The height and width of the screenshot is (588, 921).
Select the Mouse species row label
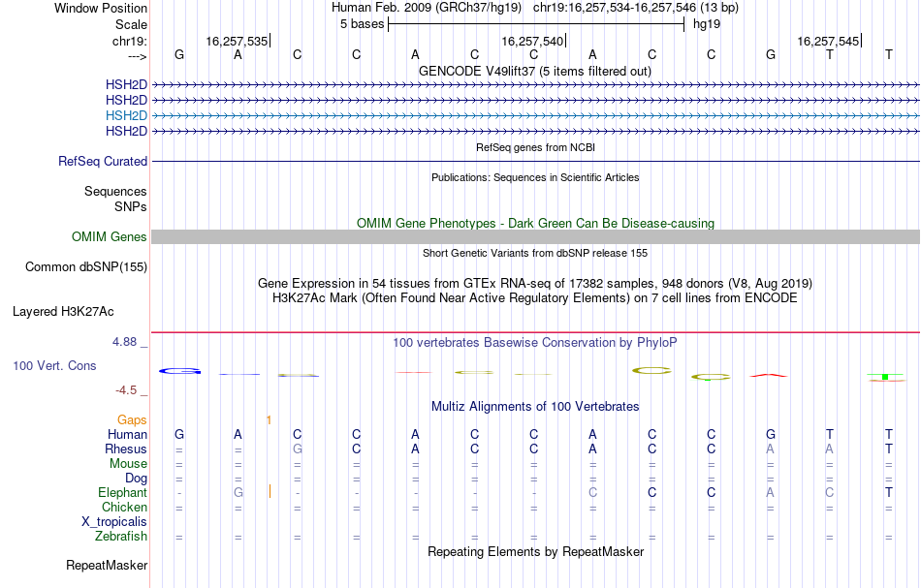point(128,464)
